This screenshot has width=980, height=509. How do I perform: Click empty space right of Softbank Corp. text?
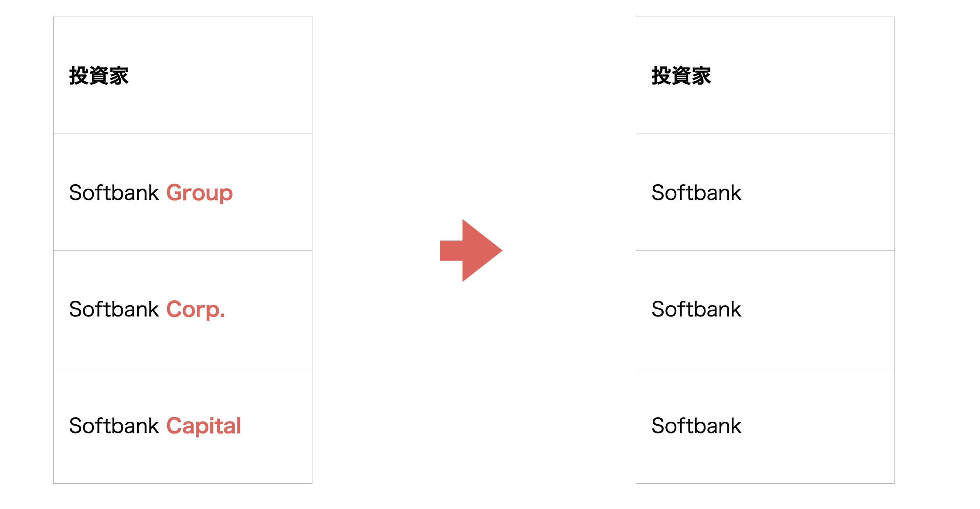pos(269,309)
